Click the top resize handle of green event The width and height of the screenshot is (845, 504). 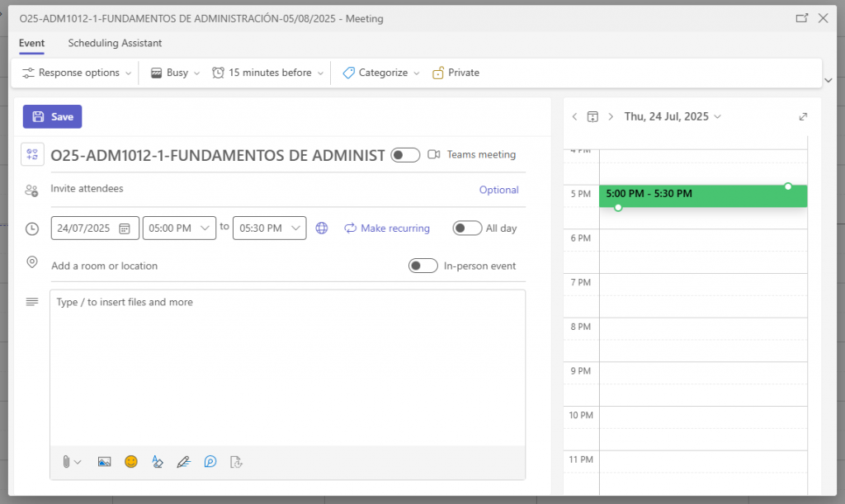(788, 186)
